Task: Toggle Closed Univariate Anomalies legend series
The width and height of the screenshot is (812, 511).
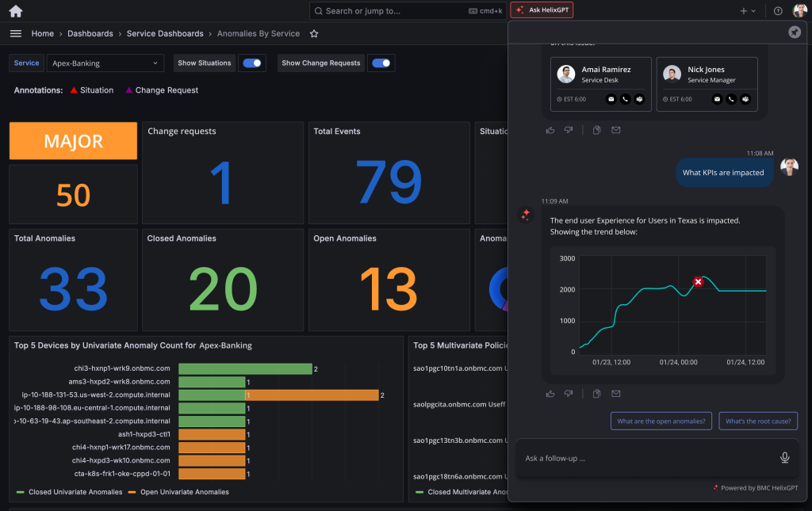Action: click(70, 492)
